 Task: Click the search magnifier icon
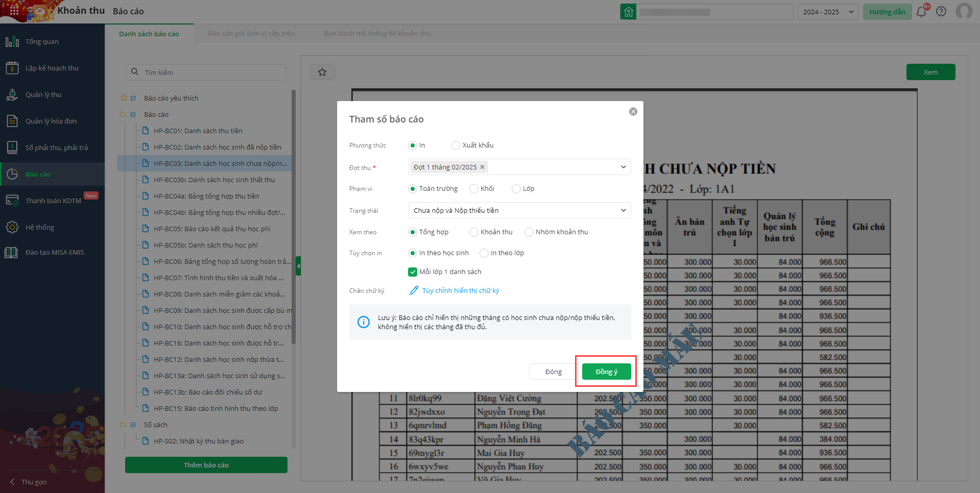point(135,72)
